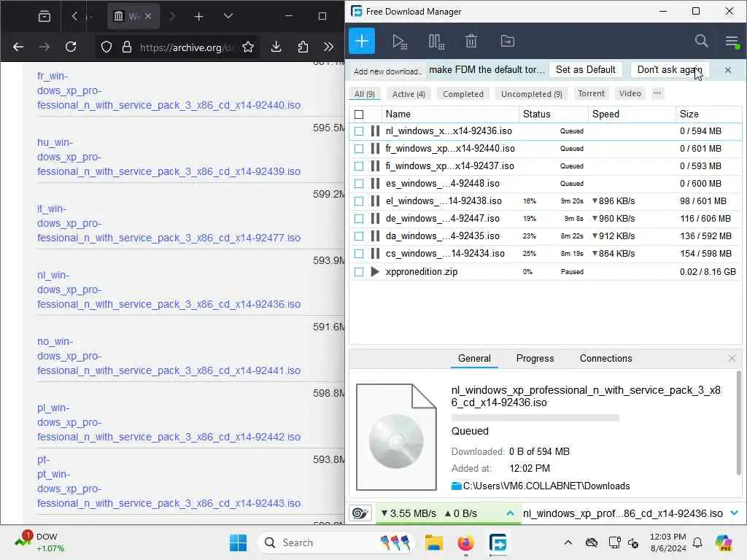Show more filter tags via ellipsis
747x560 pixels.
(x=657, y=93)
